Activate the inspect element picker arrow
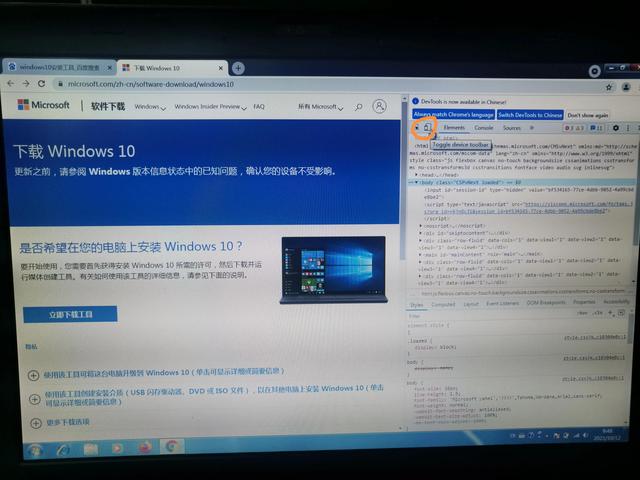Image resolution: width=640 pixels, height=480 pixels. [x=417, y=128]
